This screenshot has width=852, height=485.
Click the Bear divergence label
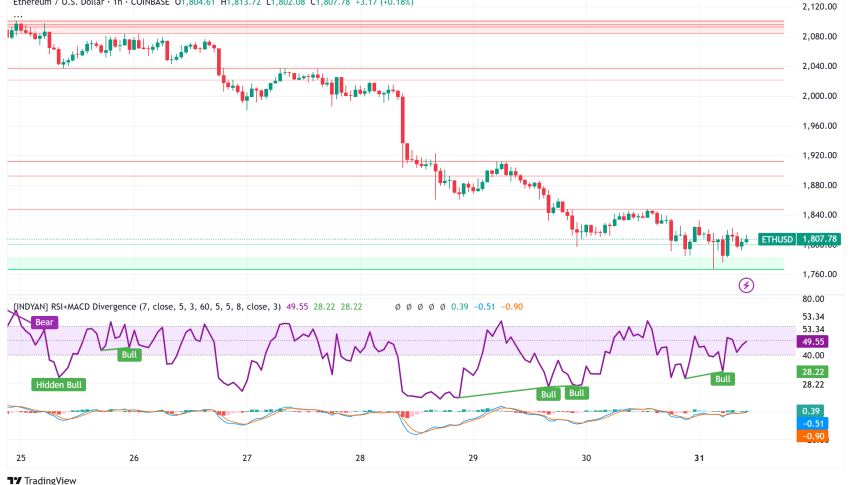[44, 322]
